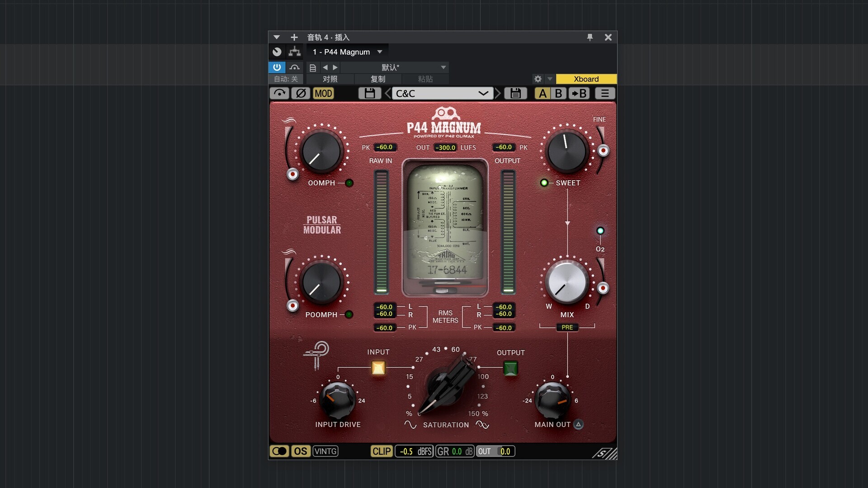The width and height of the screenshot is (868, 488).
Task: Click the phase invert Ø icon
Action: 301,94
